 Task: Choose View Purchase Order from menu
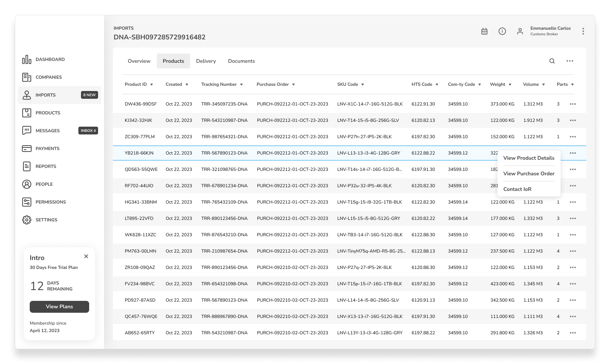tap(529, 173)
